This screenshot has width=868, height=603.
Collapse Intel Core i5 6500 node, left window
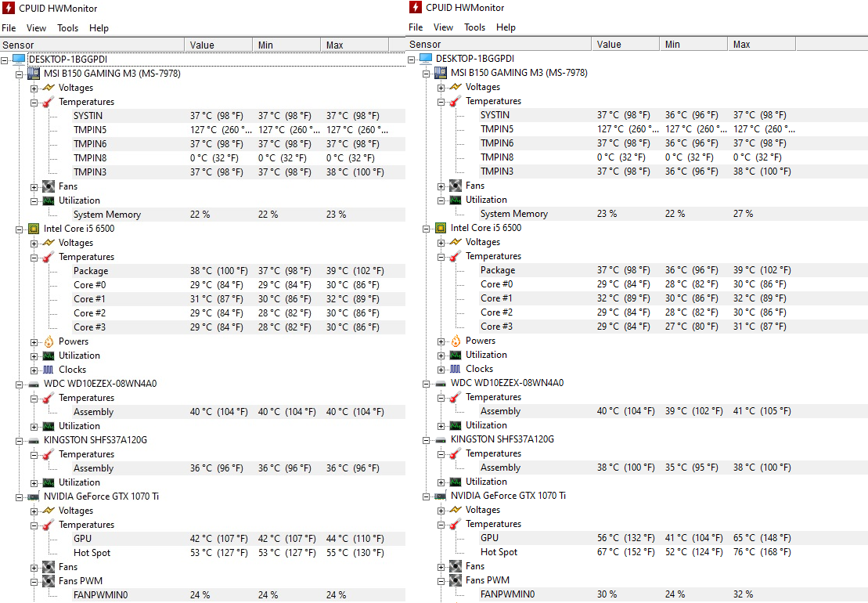[20, 229]
